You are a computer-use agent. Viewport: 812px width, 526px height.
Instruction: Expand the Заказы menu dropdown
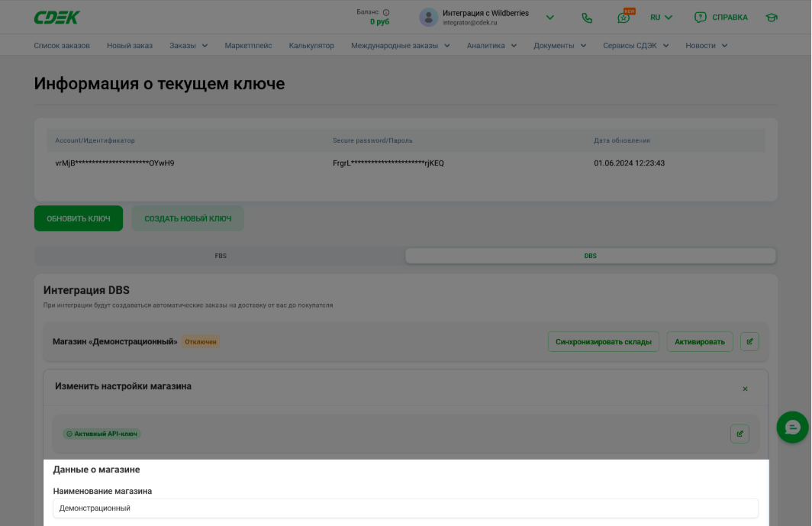point(188,46)
